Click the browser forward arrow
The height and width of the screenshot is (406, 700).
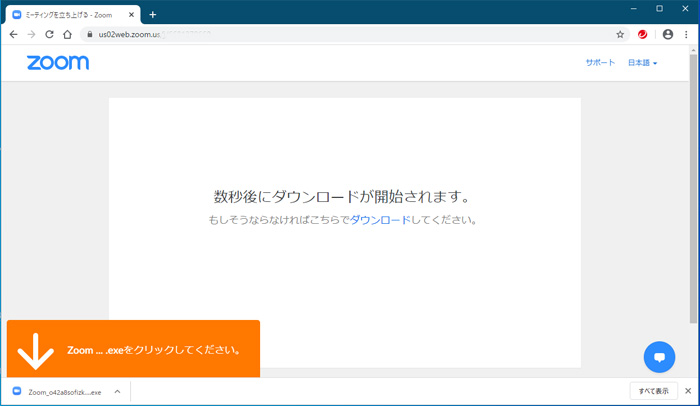click(x=31, y=34)
